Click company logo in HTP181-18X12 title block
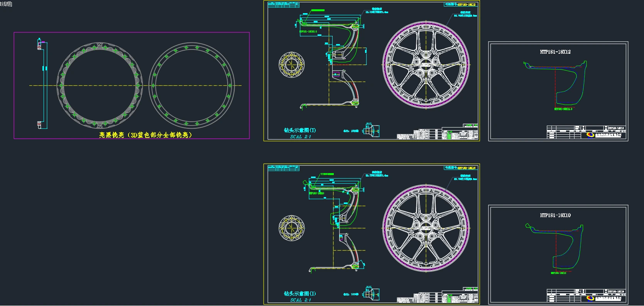644x306 pixels. pyautogui.click(x=590, y=135)
